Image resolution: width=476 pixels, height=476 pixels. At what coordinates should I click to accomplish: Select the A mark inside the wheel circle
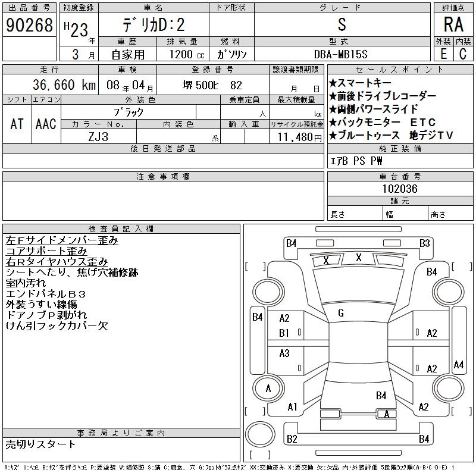tap(268, 389)
